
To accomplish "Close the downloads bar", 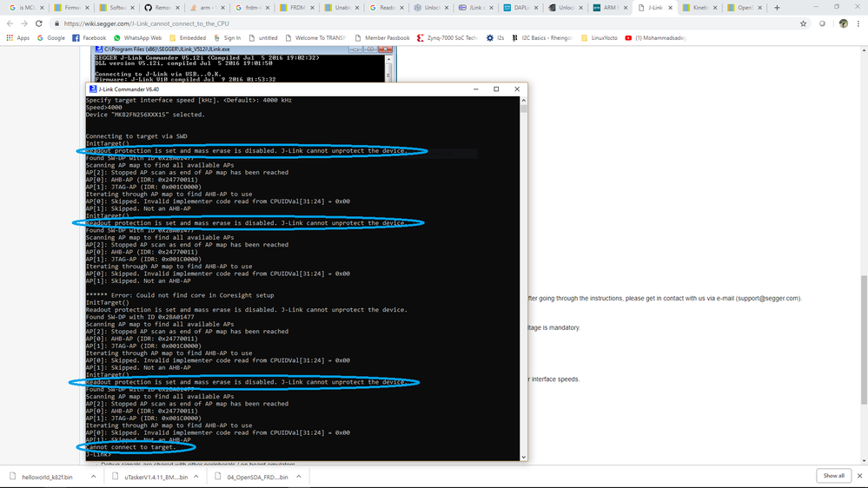I will [x=859, y=476].
